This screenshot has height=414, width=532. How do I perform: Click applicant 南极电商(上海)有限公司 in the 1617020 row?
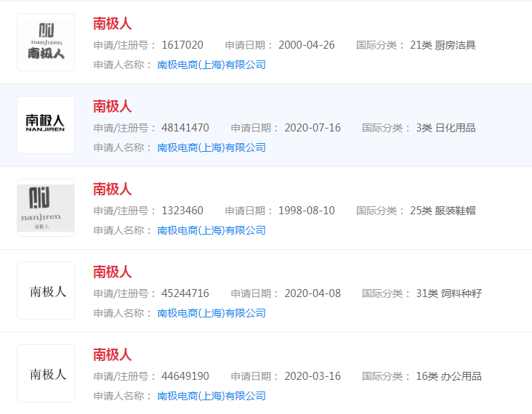[211, 65]
